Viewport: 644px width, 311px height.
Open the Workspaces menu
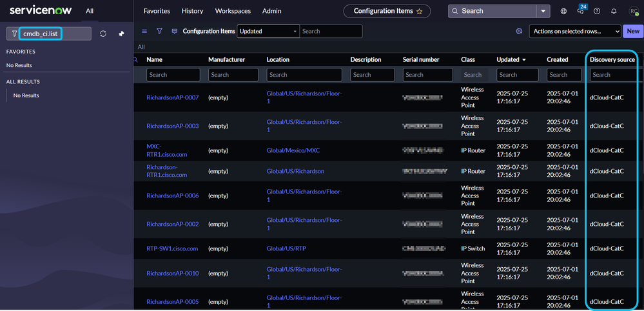tap(233, 11)
